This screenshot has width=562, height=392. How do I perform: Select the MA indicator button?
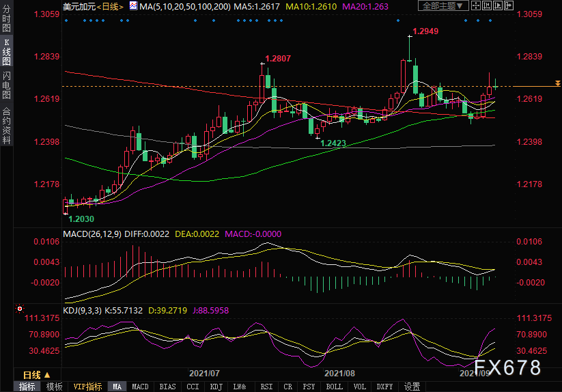(x=117, y=387)
